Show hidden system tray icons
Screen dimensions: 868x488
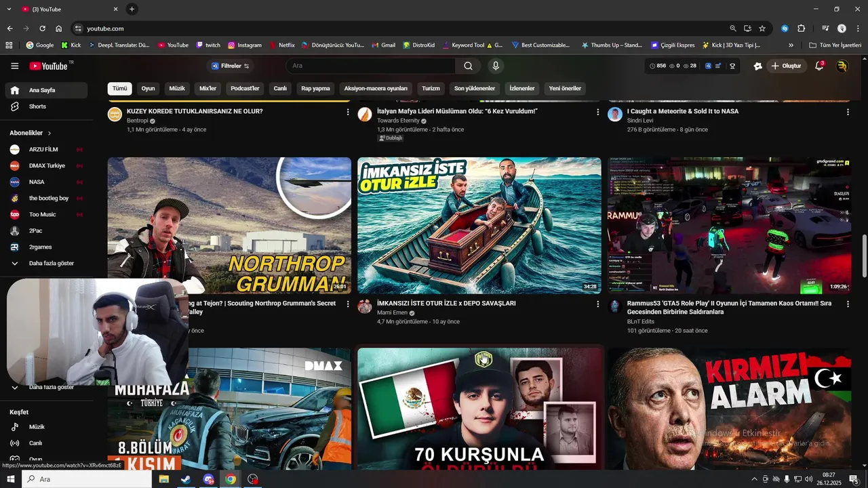click(754, 479)
